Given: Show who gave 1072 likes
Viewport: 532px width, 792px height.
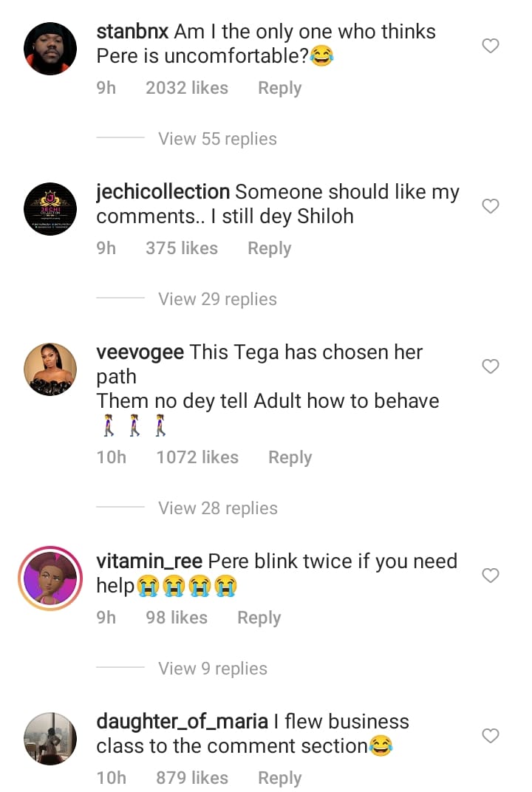Looking at the screenshot, I should click(197, 457).
